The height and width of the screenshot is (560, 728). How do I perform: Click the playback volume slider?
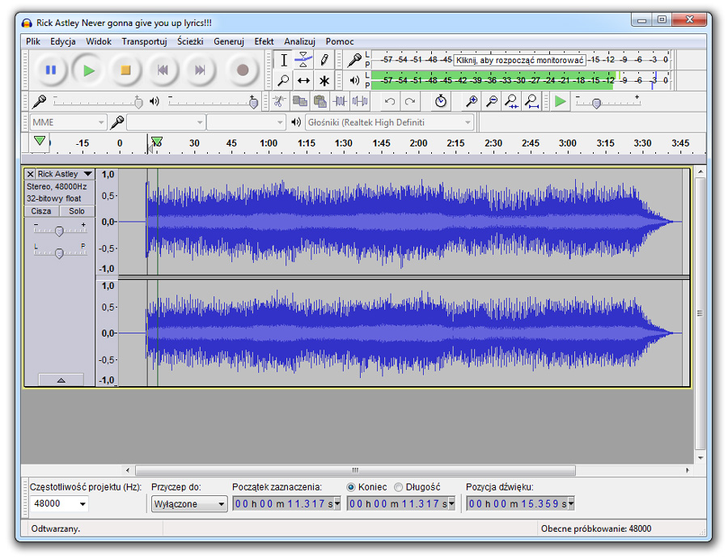click(x=214, y=101)
